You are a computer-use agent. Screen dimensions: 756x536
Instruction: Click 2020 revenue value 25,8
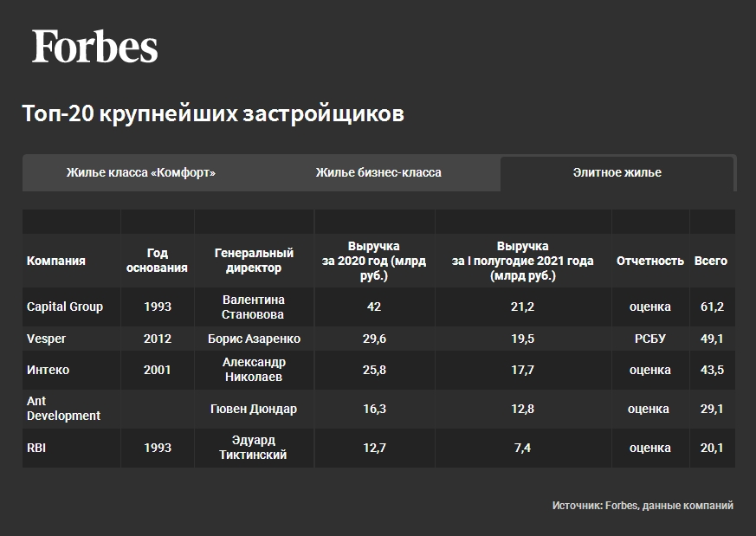tap(375, 371)
